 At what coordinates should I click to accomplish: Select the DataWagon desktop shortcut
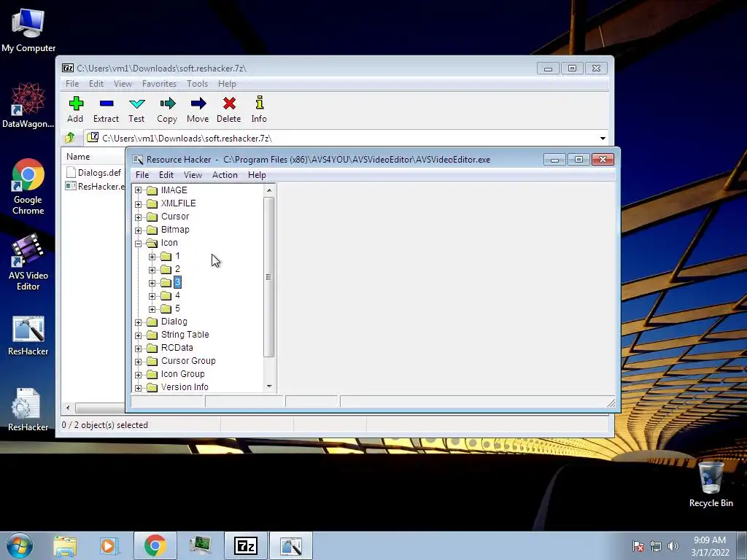click(28, 105)
